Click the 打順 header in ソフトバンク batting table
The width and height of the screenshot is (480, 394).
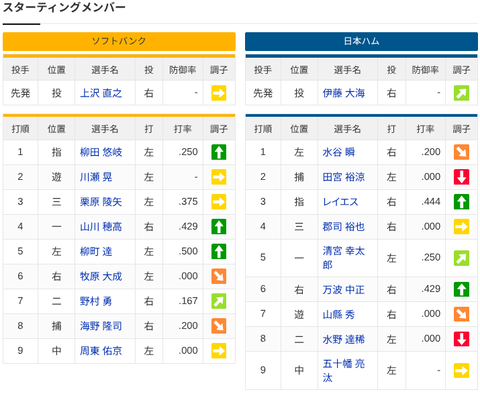click(x=20, y=129)
